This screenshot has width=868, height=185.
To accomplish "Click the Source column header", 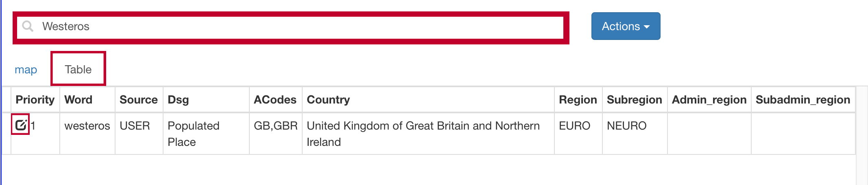I will pos(138,100).
